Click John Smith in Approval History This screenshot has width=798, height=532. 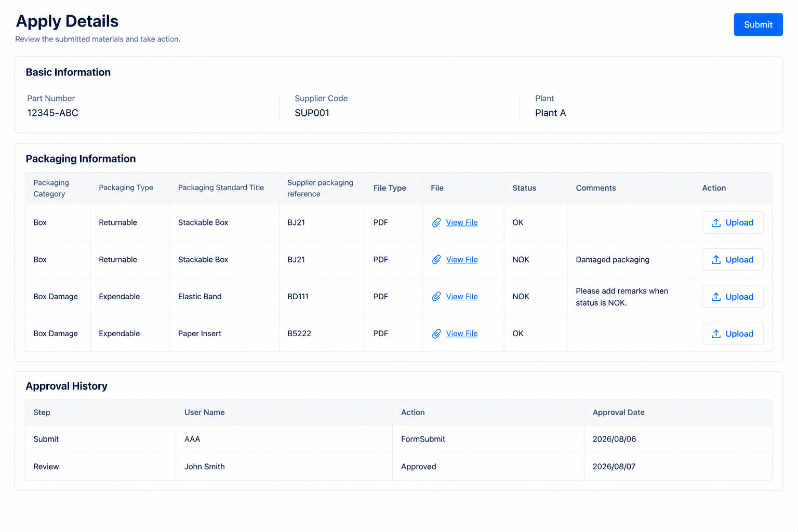coord(205,467)
